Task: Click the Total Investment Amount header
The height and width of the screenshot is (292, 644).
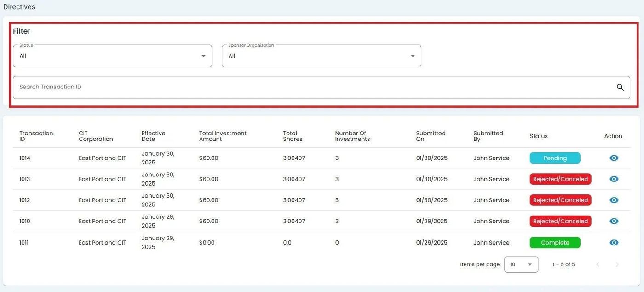Action: (223, 136)
